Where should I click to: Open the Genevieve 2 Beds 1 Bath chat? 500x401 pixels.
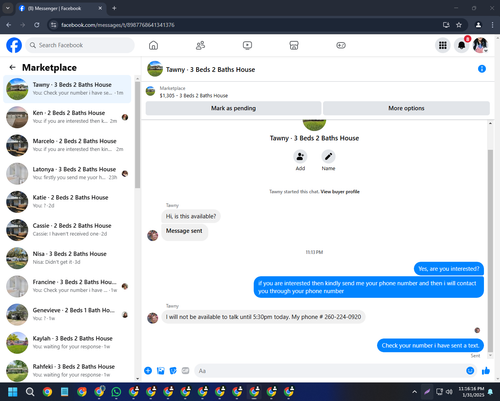click(68, 314)
